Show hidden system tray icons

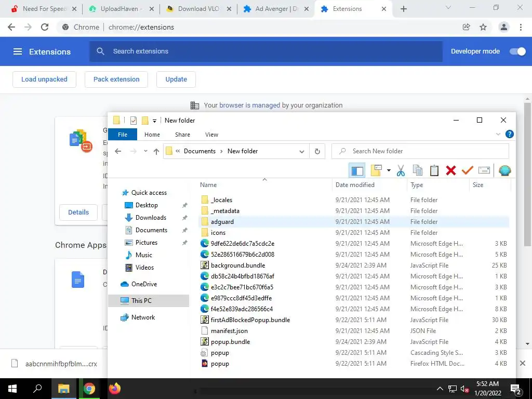point(440,389)
